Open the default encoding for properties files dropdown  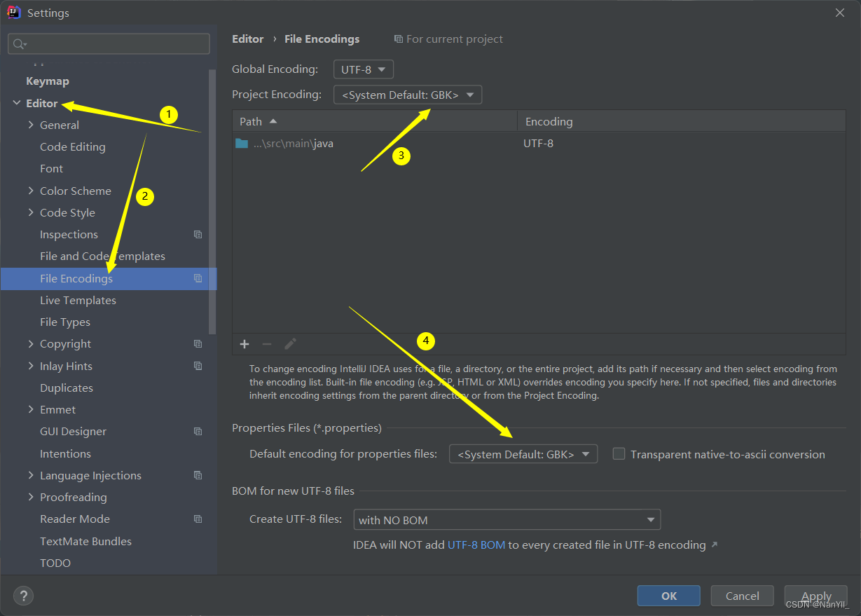(x=523, y=454)
